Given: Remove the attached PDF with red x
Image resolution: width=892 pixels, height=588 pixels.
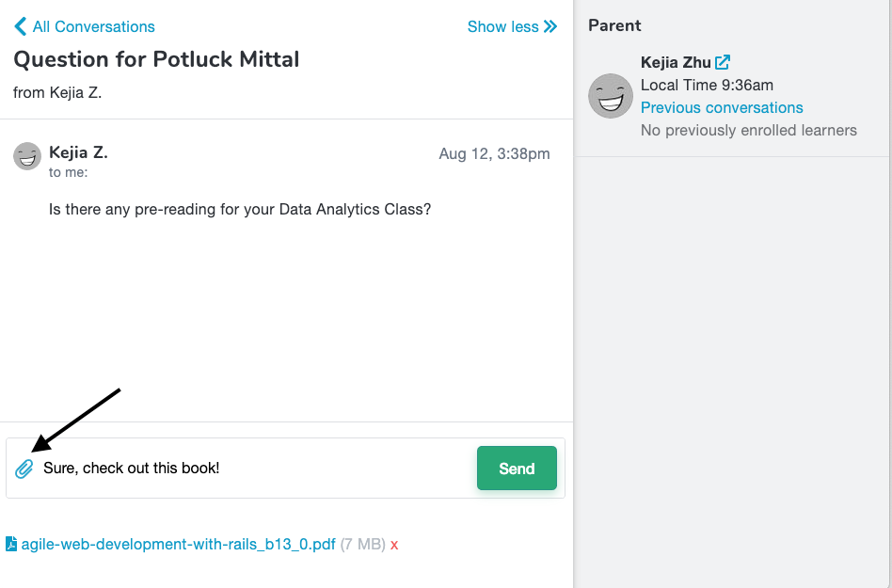Looking at the screenshot, I should pyautogui.click(x=394, y=545).
